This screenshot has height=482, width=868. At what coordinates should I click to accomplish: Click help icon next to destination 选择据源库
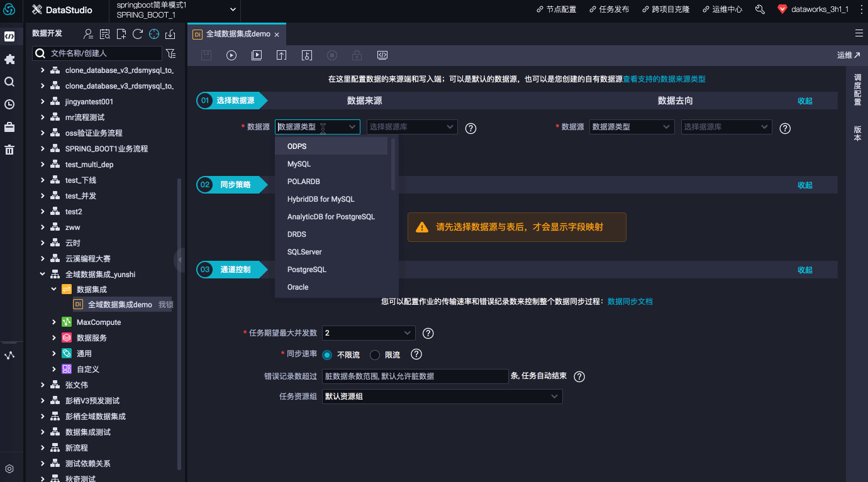pyautogui.click(x=785, y=128)
